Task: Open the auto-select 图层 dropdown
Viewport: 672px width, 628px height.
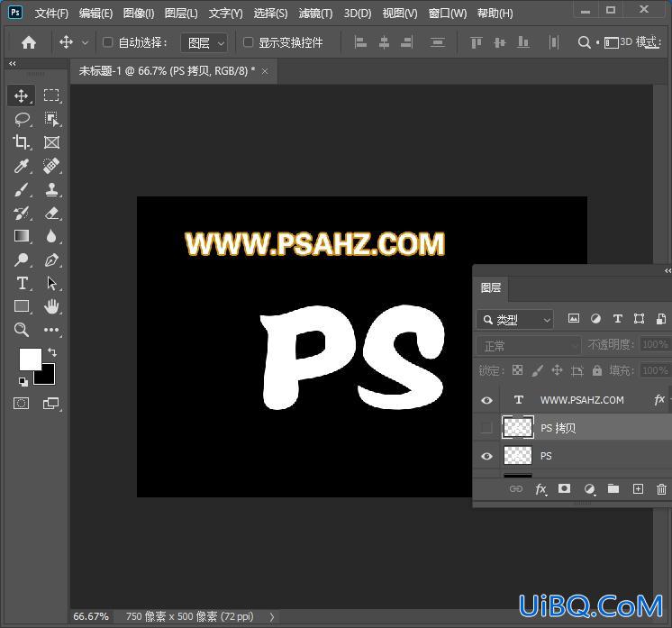Action: click(x=204, y=43)
